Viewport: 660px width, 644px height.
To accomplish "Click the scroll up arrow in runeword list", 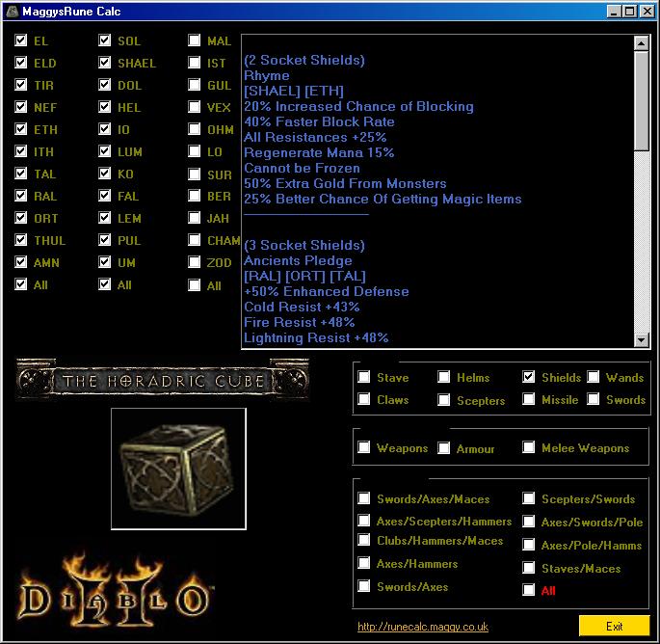I will 642,43.
